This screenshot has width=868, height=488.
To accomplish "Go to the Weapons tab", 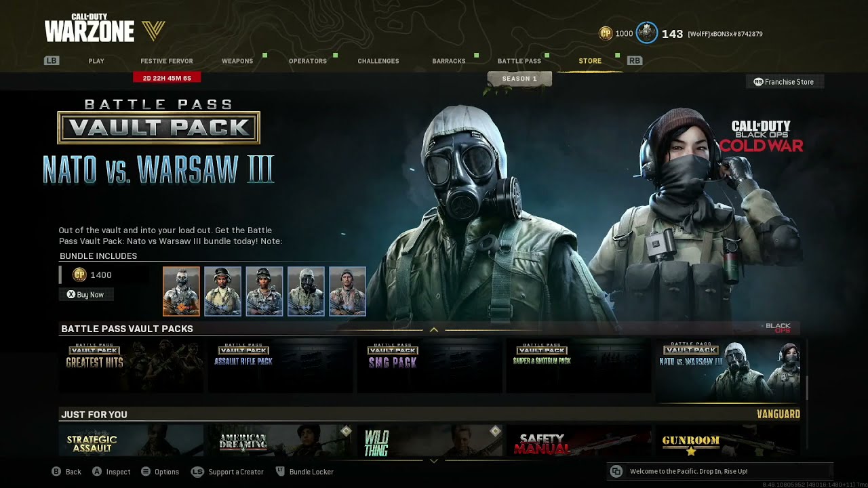I will [237, 61].
